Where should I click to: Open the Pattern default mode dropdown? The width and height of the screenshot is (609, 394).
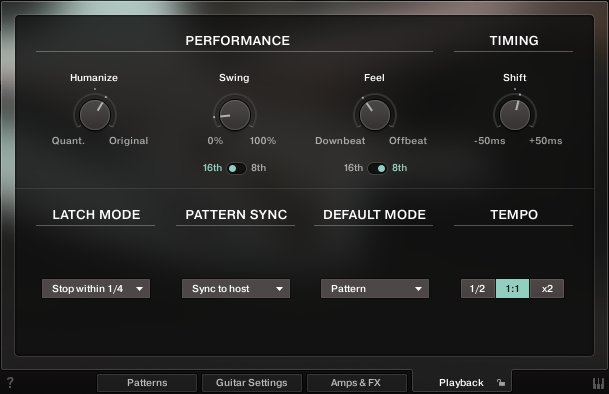pyautogui.click(x=375, y=289)
